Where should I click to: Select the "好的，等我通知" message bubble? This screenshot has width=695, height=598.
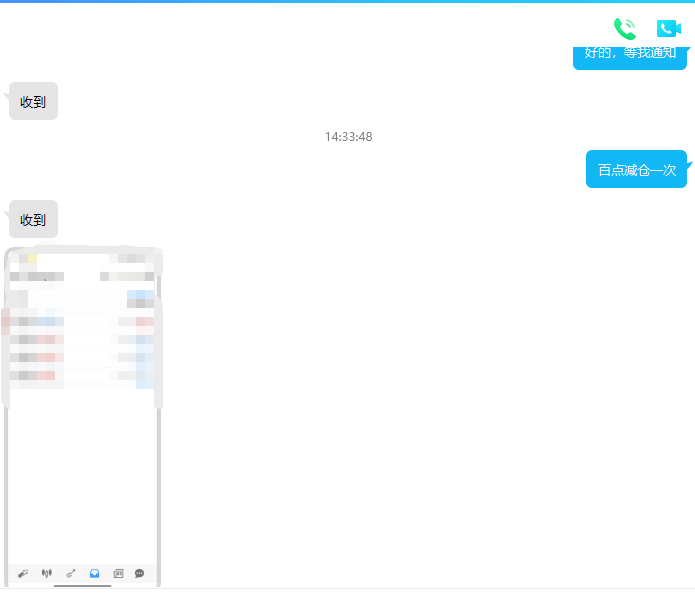point(630,58)
